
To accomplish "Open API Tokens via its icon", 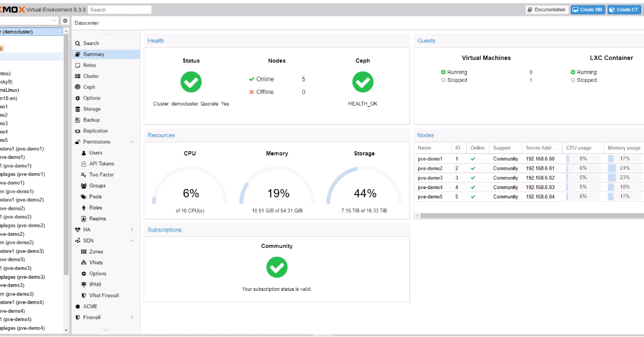I will click(84, 164).
